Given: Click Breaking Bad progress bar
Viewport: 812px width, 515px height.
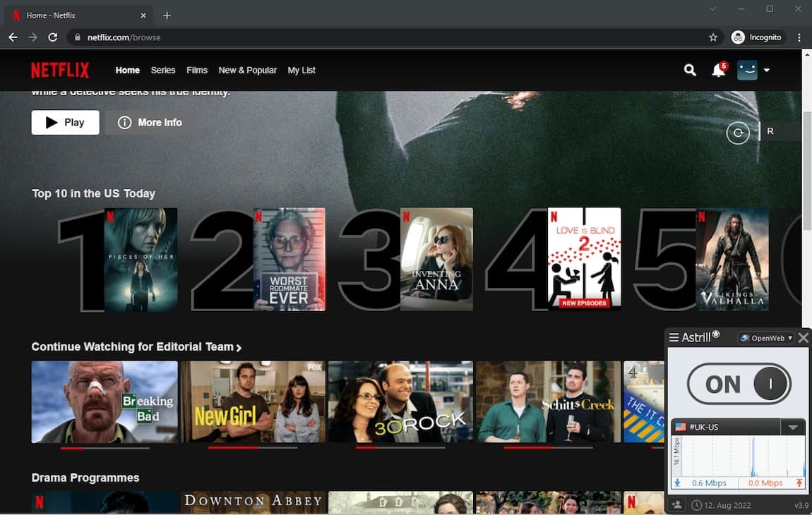Looking at the screenshot, I should (105, 448).
